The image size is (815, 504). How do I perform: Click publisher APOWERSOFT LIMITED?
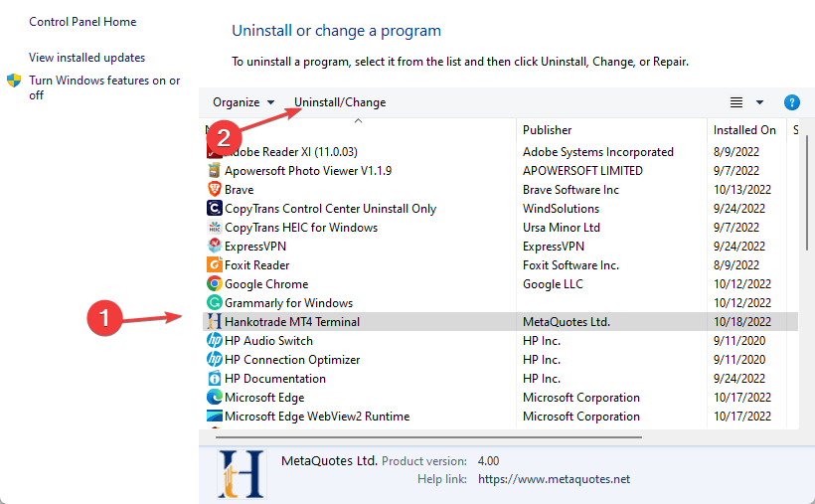coord(582,171)
